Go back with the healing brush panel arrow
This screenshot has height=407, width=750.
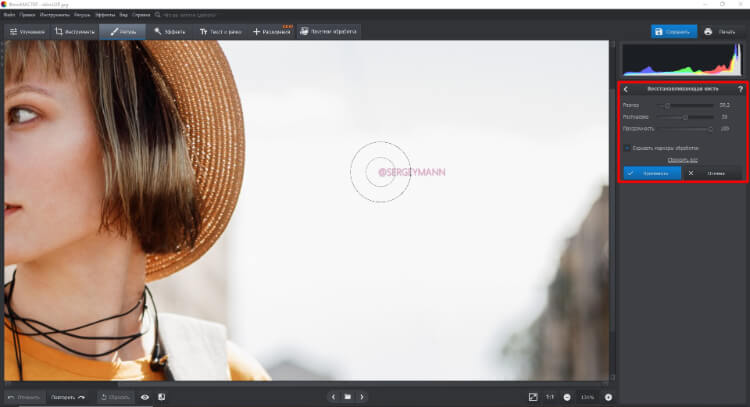point(626,90)
